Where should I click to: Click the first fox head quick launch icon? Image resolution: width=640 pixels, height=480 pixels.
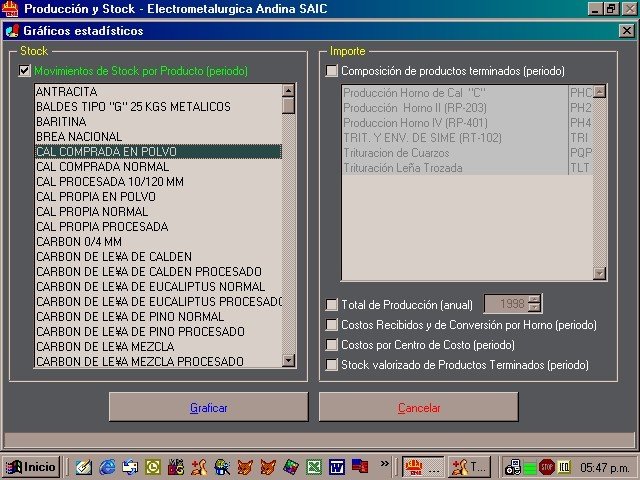click(x=245, y=467)
